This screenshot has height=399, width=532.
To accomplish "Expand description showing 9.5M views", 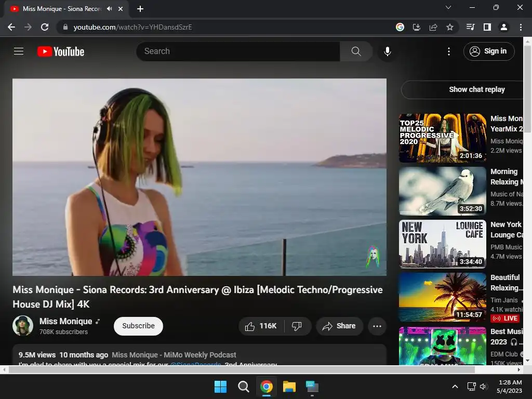I will point(199,355).
